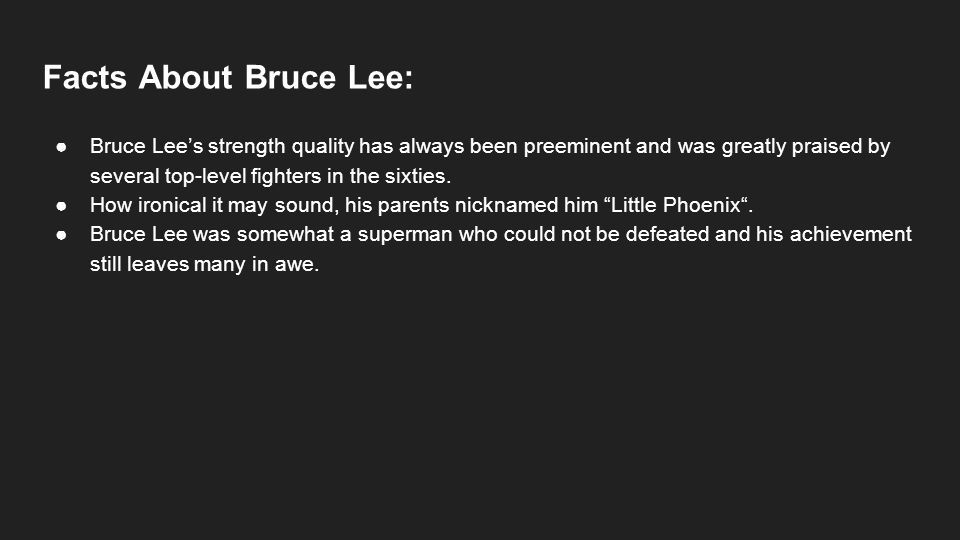960x540 pixels.
Task: Click the slide title 'Facts About Bruce Lee:'
Action: [228, 78]
